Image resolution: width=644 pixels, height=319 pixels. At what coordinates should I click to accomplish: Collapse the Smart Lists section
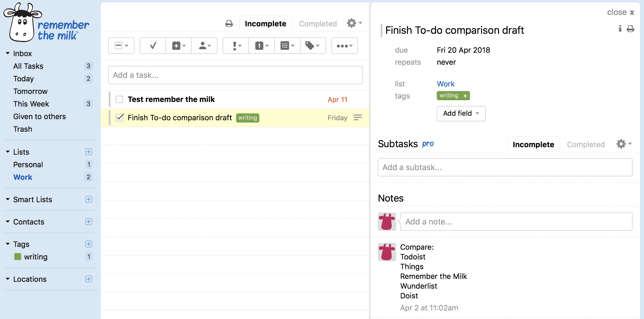click(8, 199)
